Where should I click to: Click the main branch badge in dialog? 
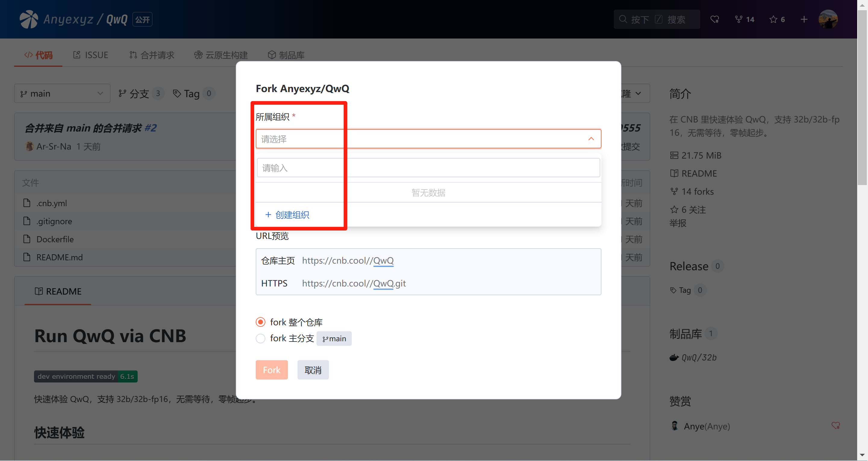(x=334, y=339)
